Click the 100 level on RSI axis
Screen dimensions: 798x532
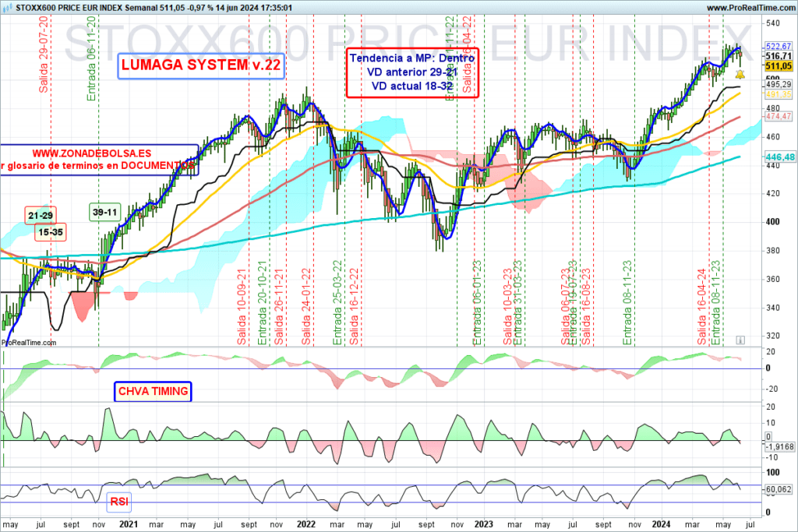tap(772, 473)
